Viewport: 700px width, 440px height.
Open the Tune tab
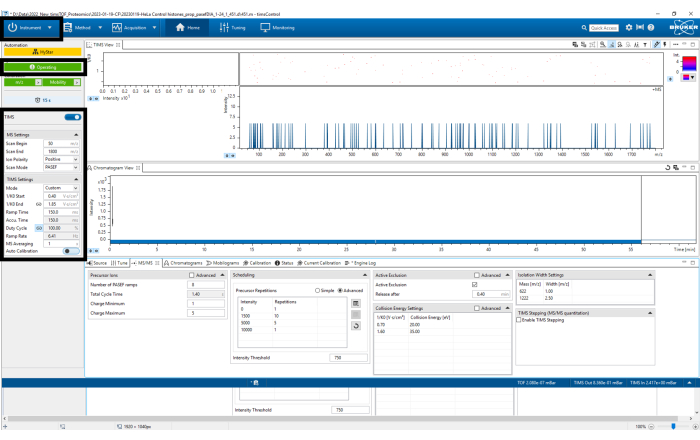coord(119,263)
